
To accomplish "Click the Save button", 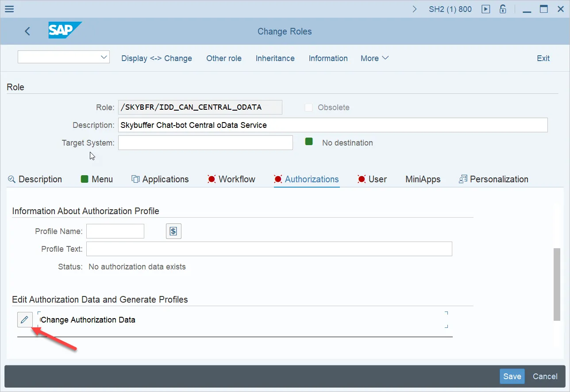I will (512, 377).
